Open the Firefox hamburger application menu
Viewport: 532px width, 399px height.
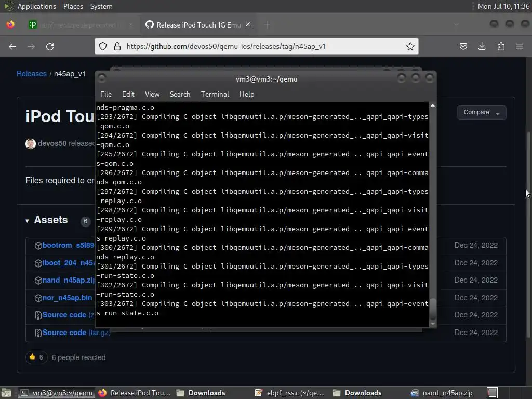pos(520,46)
